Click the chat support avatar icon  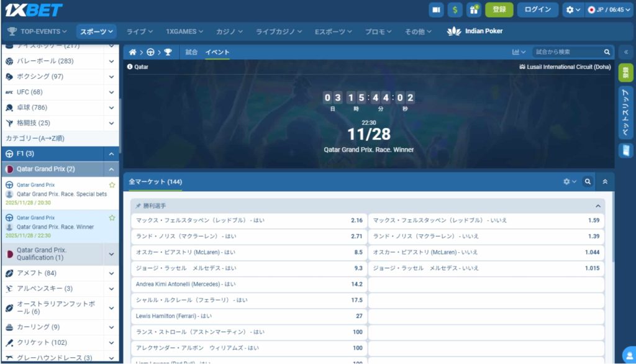(x=629, y=354)
